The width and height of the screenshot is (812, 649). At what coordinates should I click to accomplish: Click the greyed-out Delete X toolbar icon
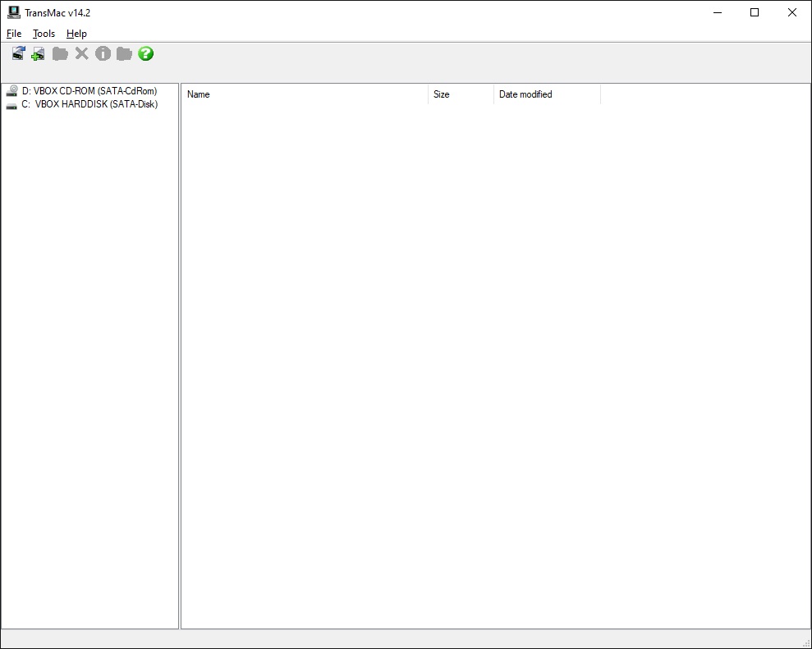click(x=82, y=53)
